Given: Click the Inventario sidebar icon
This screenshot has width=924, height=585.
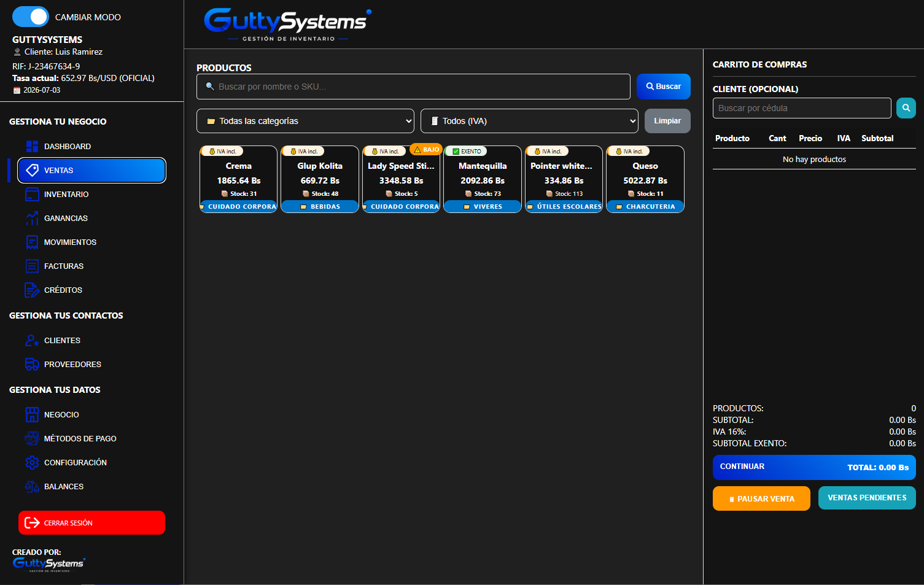Looking at the screenshot, I should (33, 194).
